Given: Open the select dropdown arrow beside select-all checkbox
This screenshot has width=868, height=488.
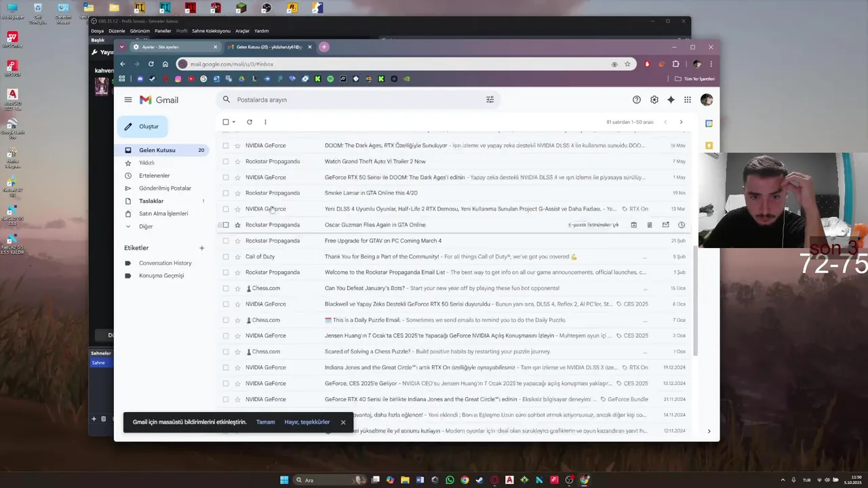Looking at the screenshot, I should click(x=234, y=122).
